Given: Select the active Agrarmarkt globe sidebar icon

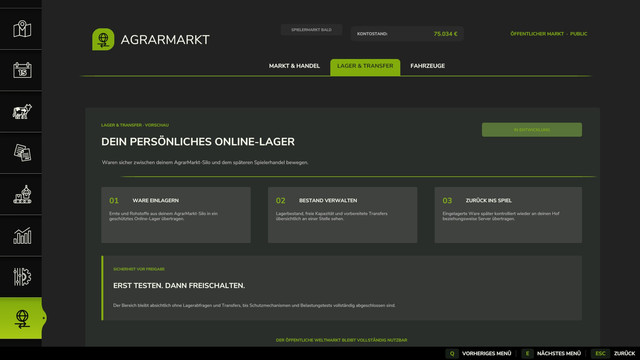Looking at the screenshot, I should [x=21, y=318].
